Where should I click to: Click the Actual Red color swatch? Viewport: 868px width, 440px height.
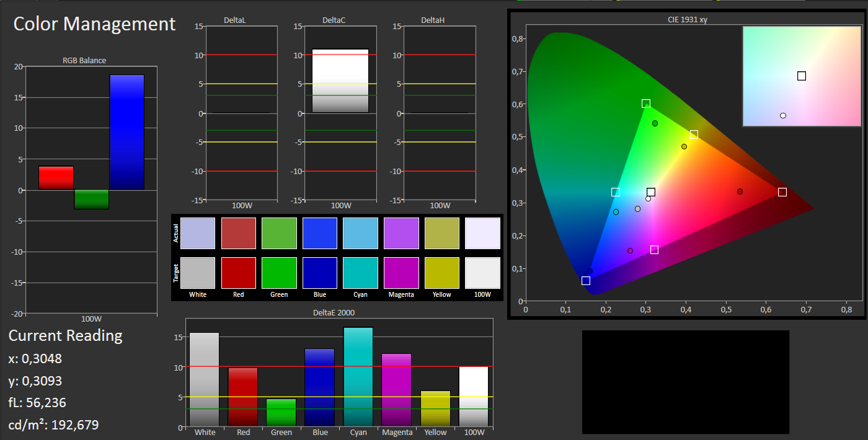[239, 233]
